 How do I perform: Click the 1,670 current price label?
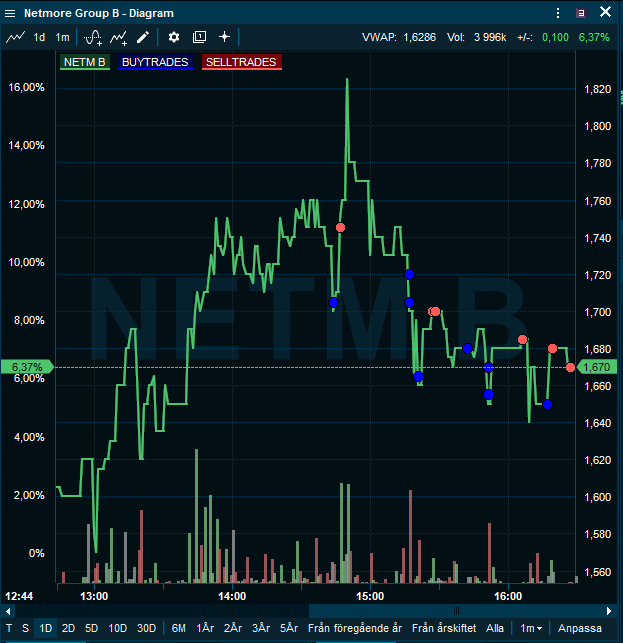click(597, 367)
